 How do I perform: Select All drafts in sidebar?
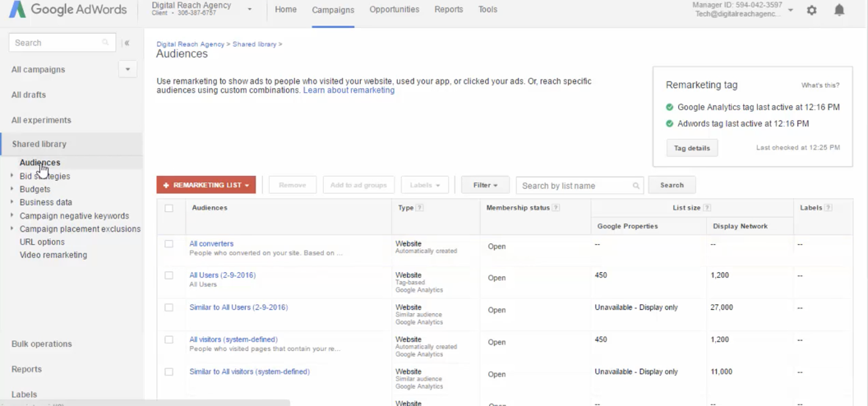click(29, 95)
